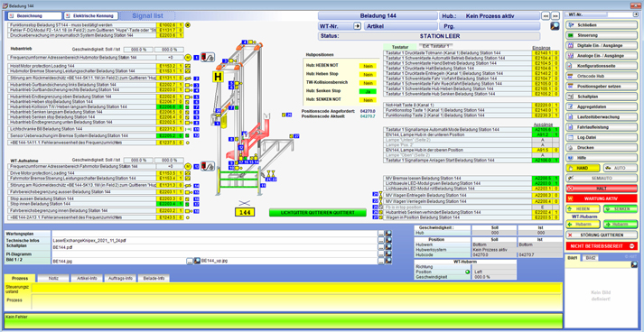Open the Log-Datei viewer

coord(602,137)
